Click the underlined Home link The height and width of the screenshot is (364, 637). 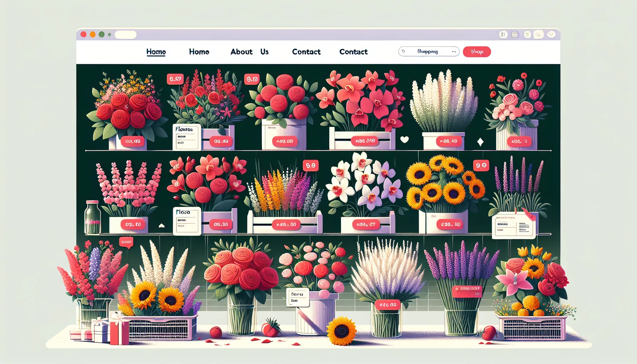156,52
